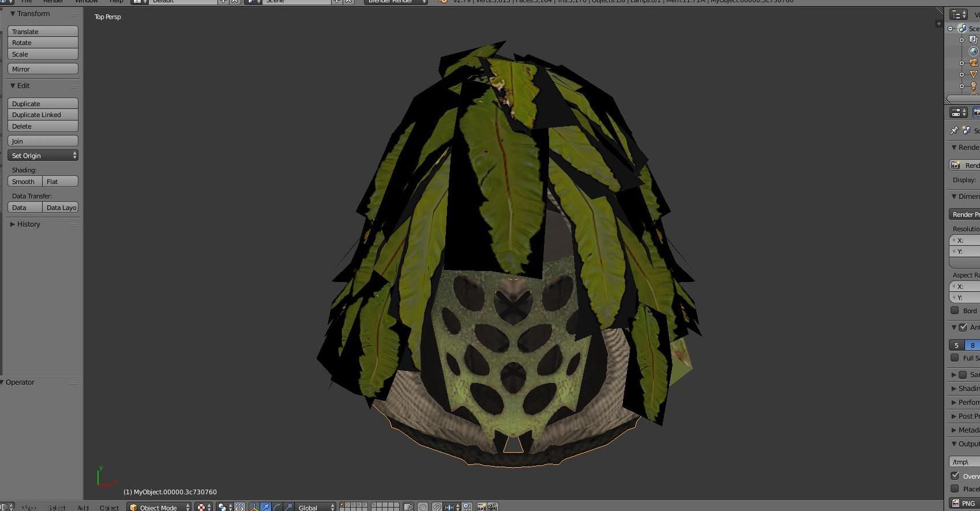
Task: Open the Global orientation dropdown
Action: (315, 507)
